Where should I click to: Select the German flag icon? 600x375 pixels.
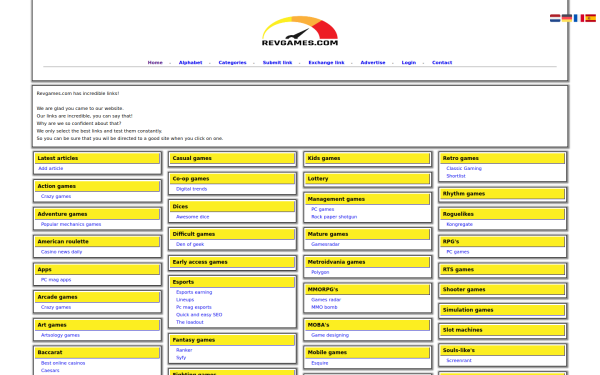[567, 18]
